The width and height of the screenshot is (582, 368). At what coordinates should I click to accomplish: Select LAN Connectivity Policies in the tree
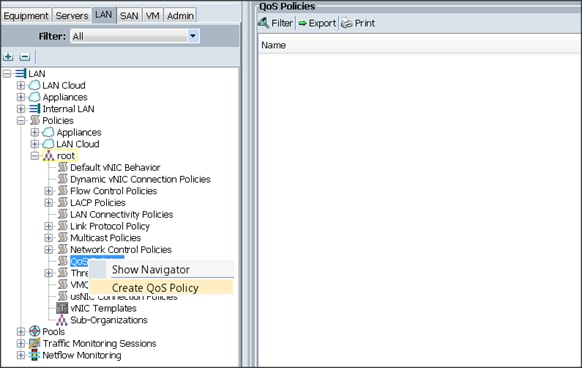[x=121, y=214]
